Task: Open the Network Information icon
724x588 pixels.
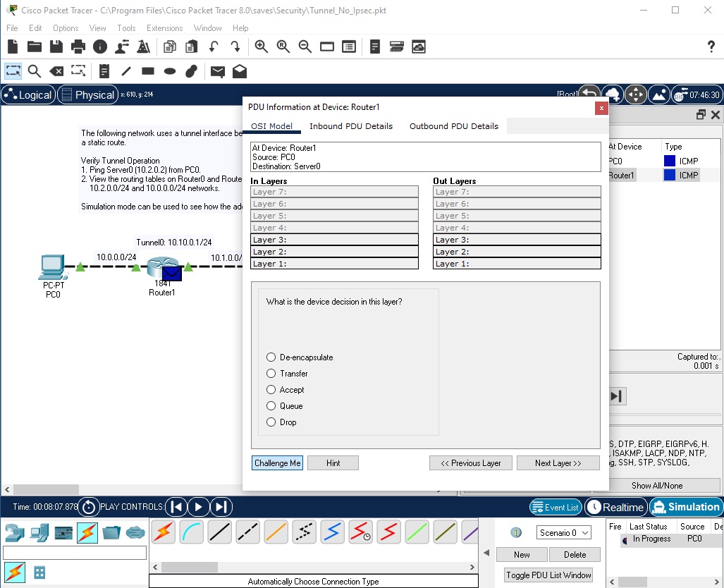Action: coord(99,47)
